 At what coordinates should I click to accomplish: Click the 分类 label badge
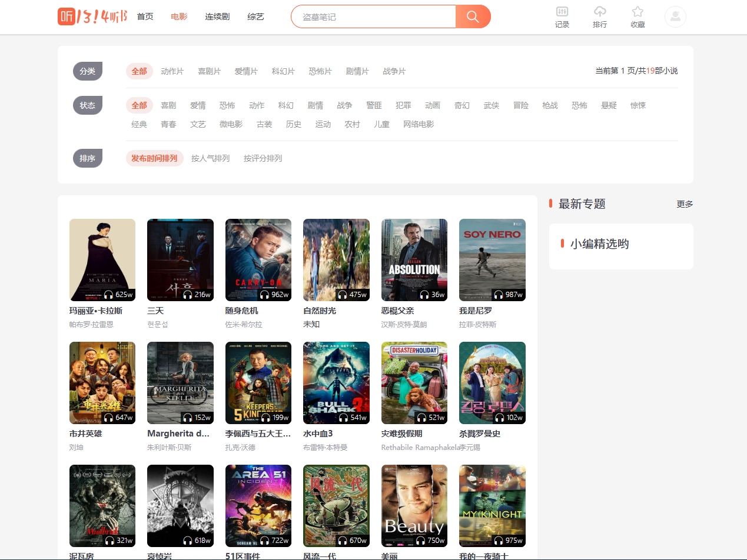88,71
